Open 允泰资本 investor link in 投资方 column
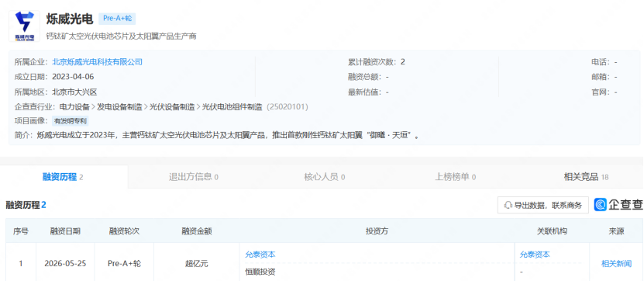The image size is (644, 281). click(x=260, y=255)
